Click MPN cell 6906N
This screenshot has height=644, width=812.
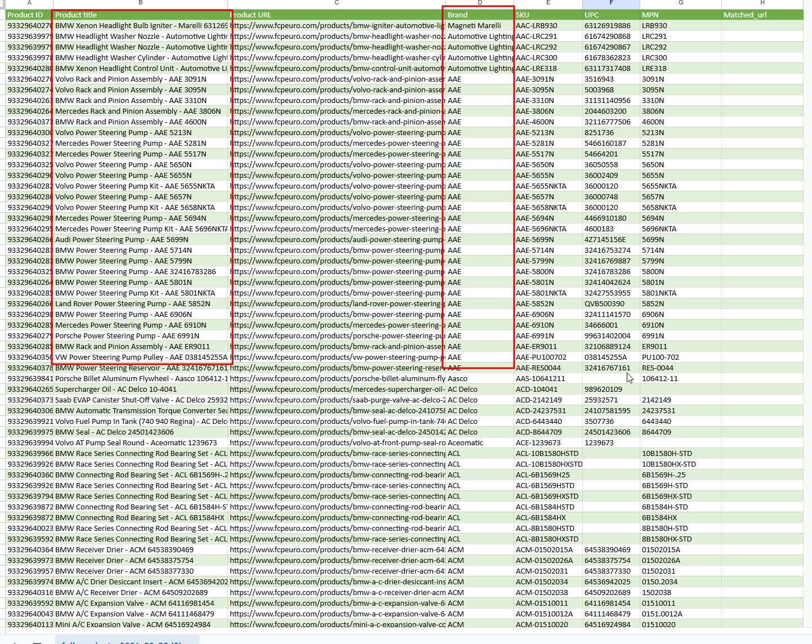click(681, 314)
